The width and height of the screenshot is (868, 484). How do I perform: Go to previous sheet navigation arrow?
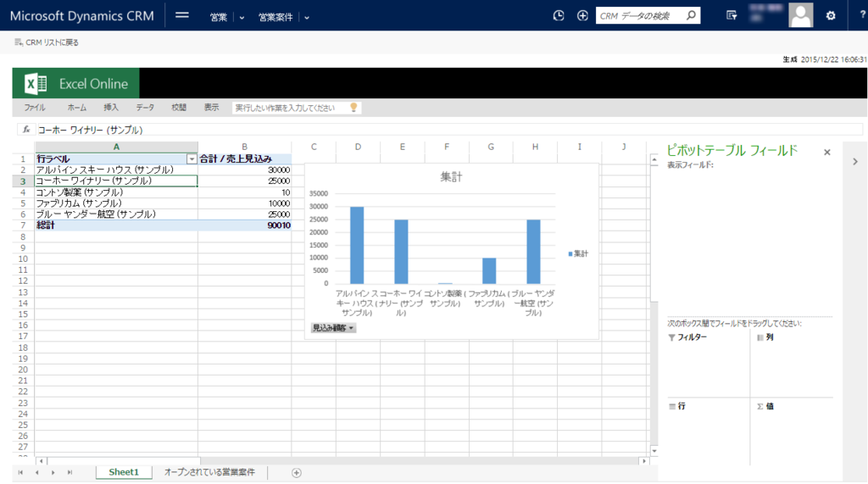(x=37, y=472)
